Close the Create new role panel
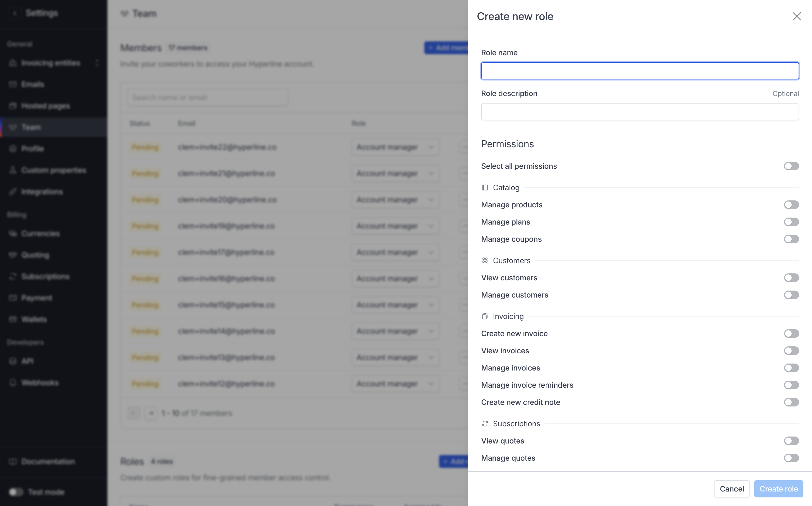This screenshot has width=812, height=506. (x=797, y=16)
